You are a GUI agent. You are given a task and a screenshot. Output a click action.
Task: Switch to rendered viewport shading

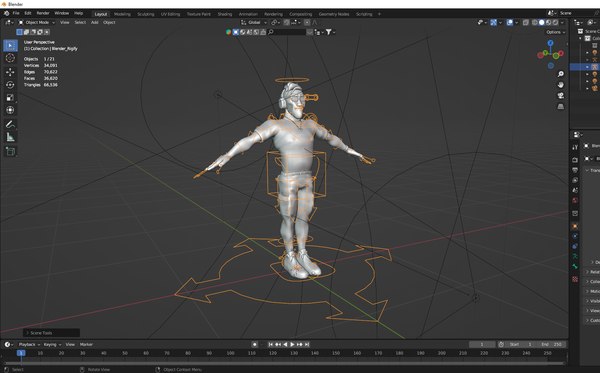[x=555, y=23]
